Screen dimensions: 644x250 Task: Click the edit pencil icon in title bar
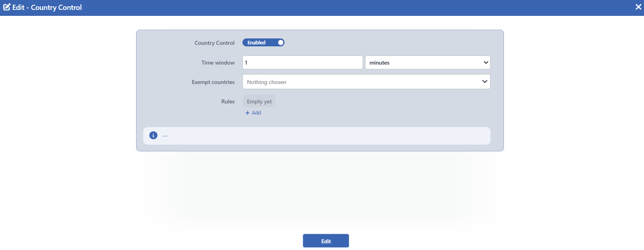click(x=7, y=7)
